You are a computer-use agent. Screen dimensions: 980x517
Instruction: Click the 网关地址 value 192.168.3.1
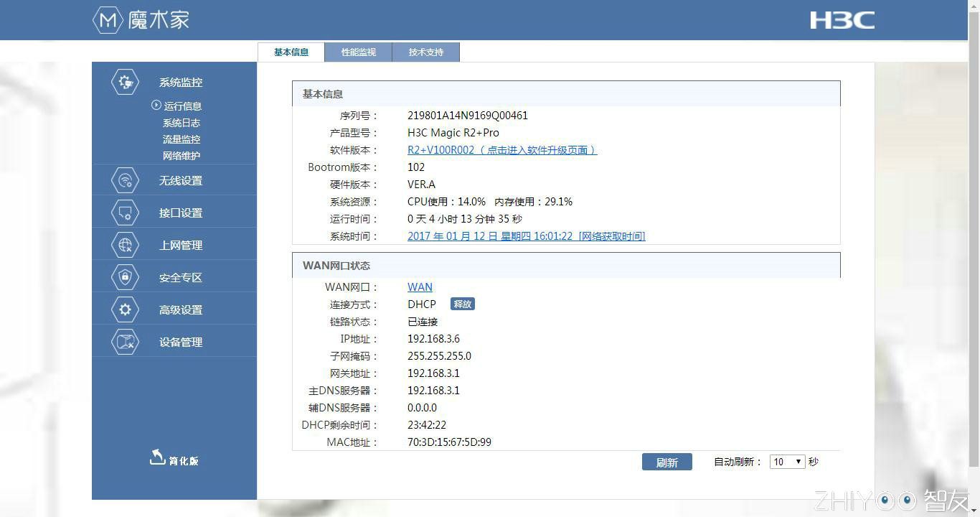(x=433, y=373)
